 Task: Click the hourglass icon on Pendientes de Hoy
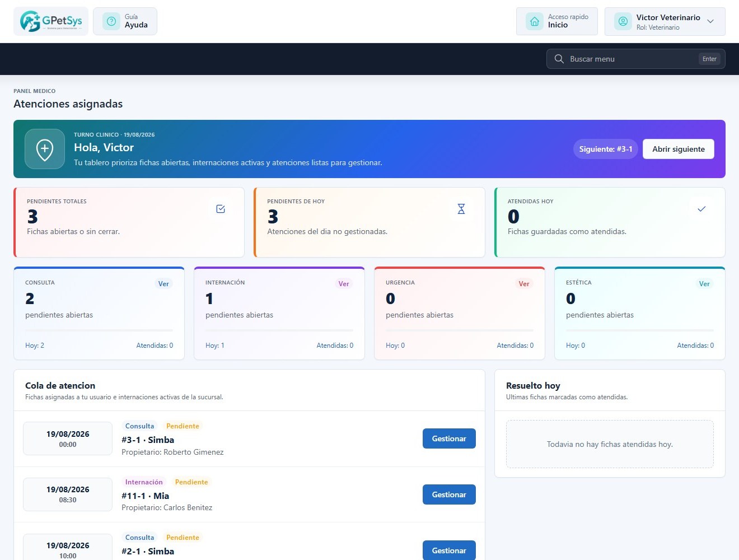[x=461, y=209]
